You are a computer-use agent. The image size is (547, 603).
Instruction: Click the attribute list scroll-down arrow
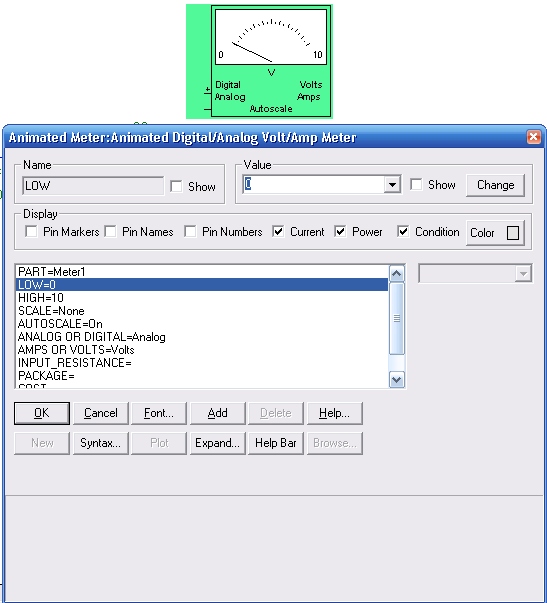pyautogui.click(x=397, y=380)
